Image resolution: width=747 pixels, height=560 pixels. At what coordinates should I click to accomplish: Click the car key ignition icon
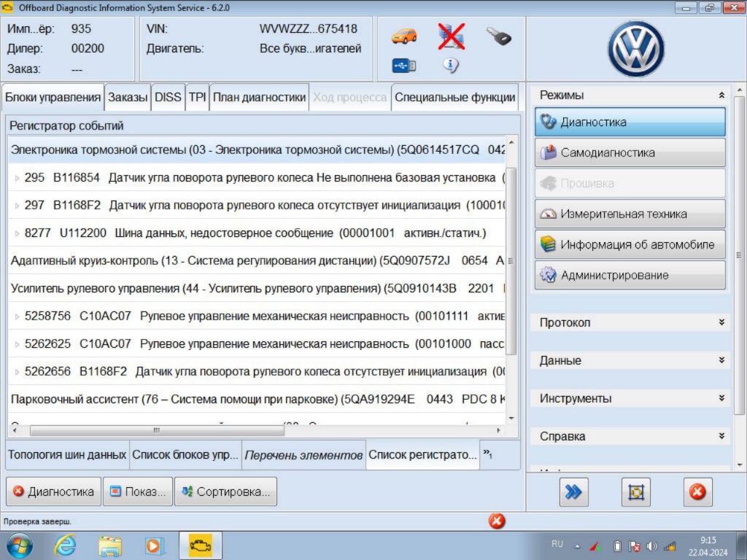point(498,36)
